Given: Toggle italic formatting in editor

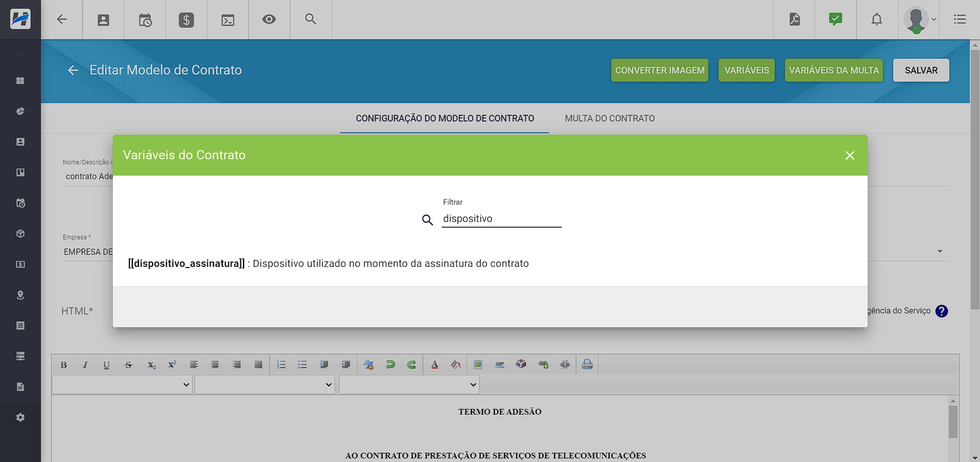Looking at the screenshot, I should 85,364.
